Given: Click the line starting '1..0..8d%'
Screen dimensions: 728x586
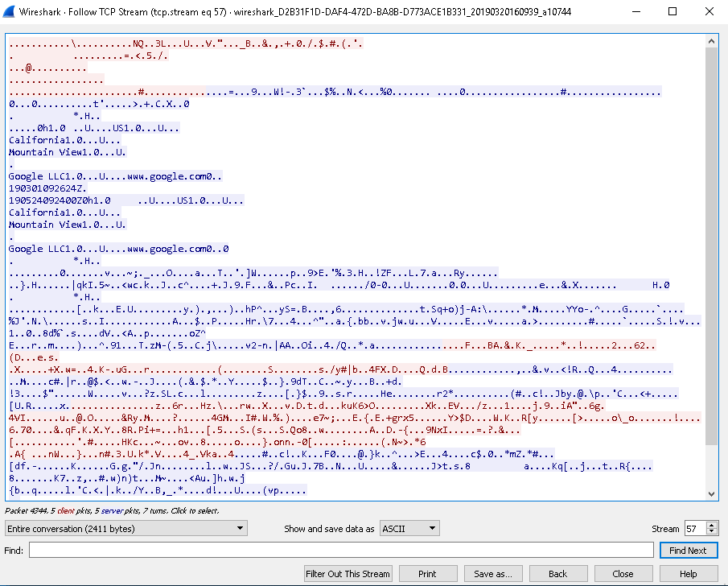Looking at the screenshot, I should click(107, 333).
